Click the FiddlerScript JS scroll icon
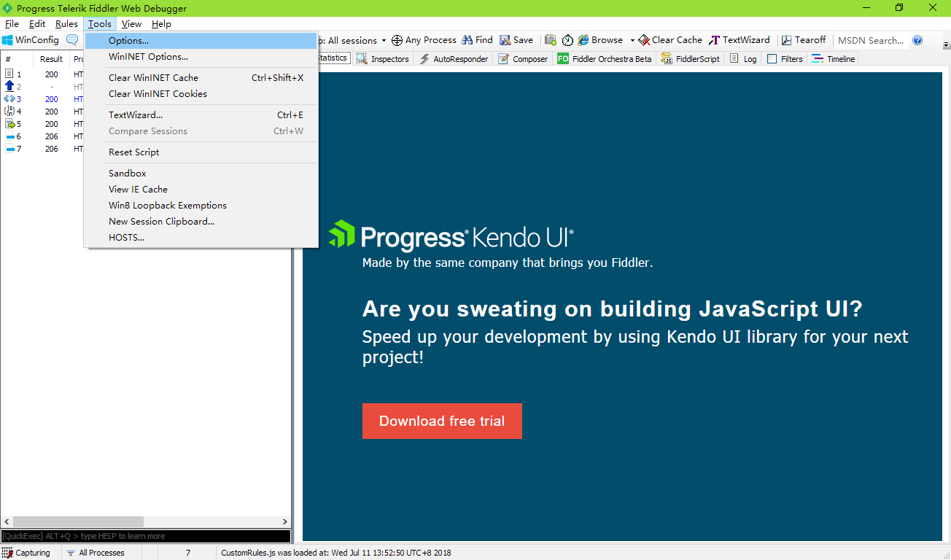 click(x=667, y=59)
